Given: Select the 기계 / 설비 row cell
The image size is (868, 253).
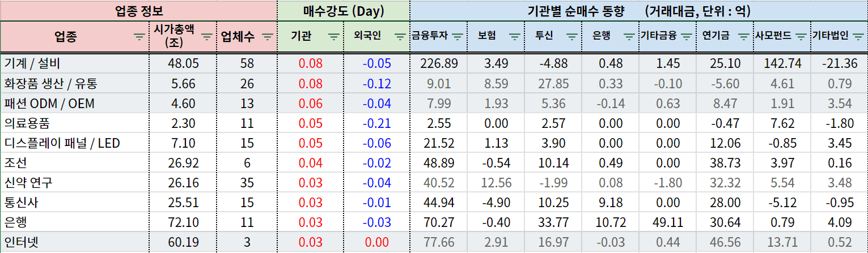Looking at the screenshot, I should [74, 63].
